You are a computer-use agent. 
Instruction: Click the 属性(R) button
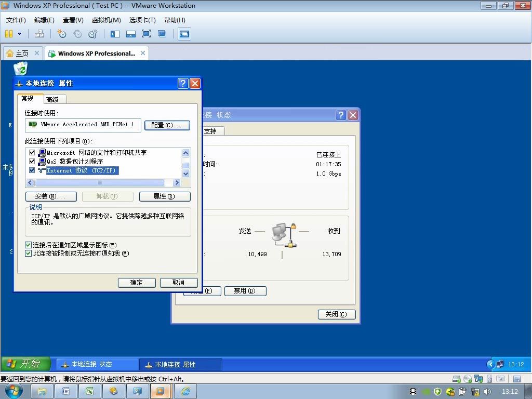165,196
